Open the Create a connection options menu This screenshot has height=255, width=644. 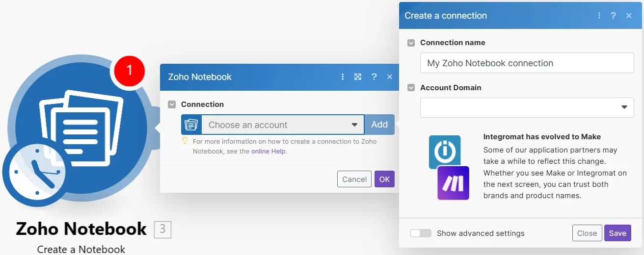(x=599, y=16)
